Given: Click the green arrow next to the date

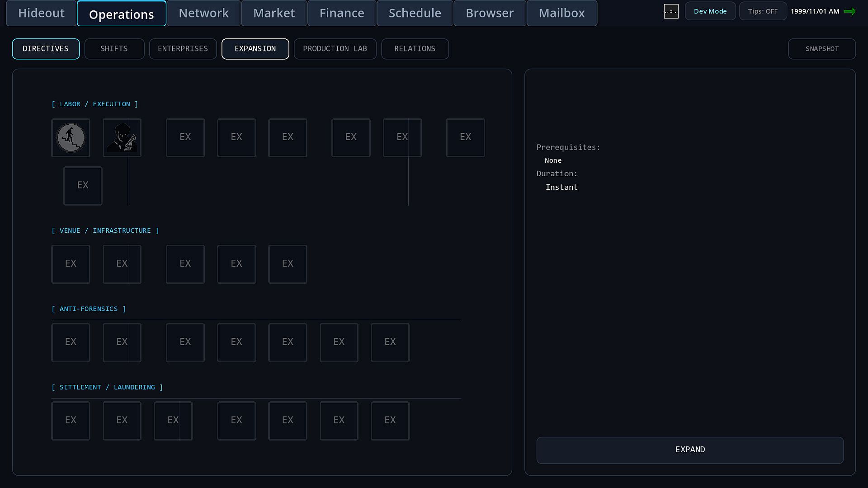Looking at the screenshot, I should point(850,11).
